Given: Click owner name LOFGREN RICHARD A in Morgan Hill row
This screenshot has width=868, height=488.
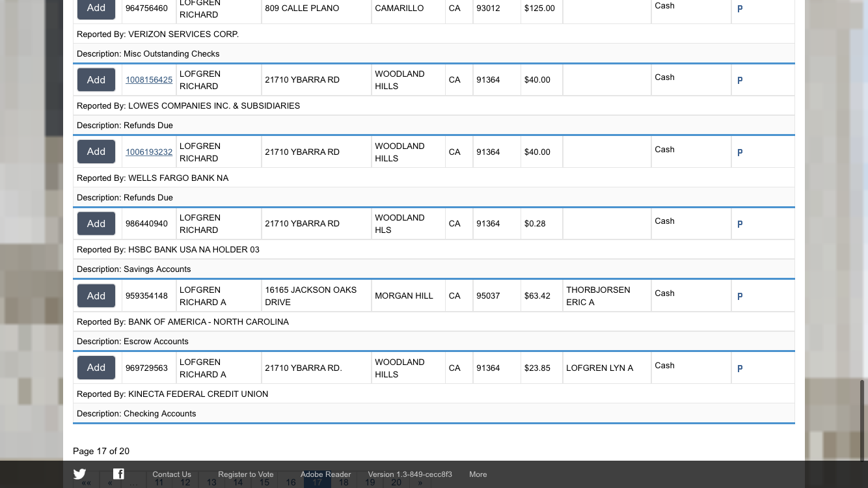Looking at the screenshot, I should pyautogui.click(x=203, y=295).
